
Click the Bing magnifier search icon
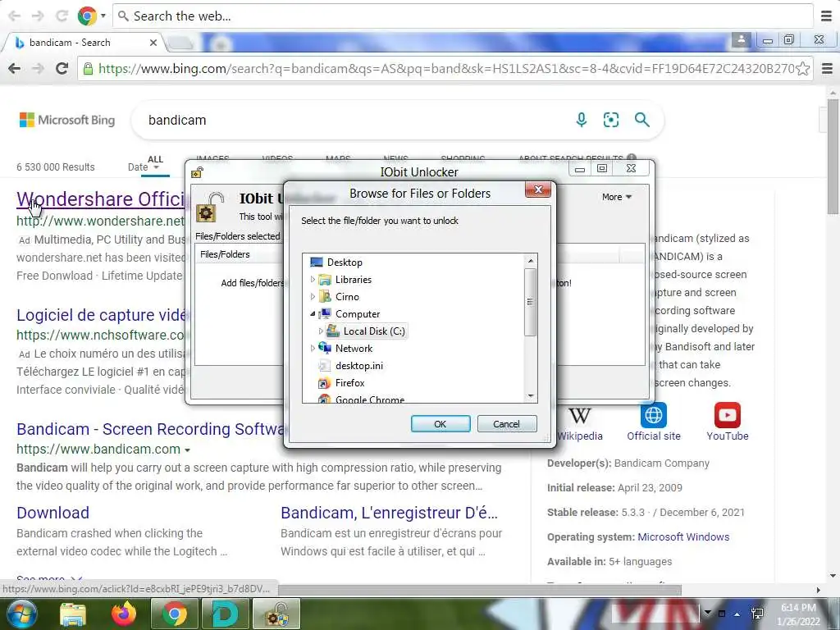coord(641,120)
